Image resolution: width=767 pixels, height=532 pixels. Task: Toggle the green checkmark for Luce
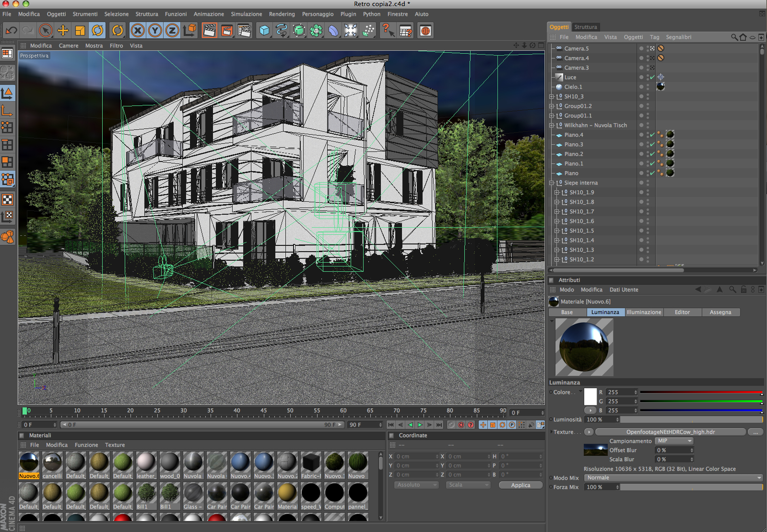tap(652, 77)
